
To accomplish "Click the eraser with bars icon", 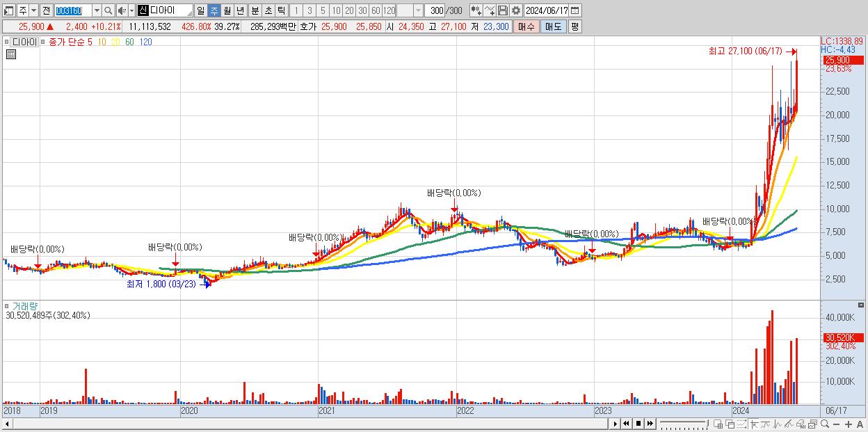I will pyautogui.click(x=801, y=424).
